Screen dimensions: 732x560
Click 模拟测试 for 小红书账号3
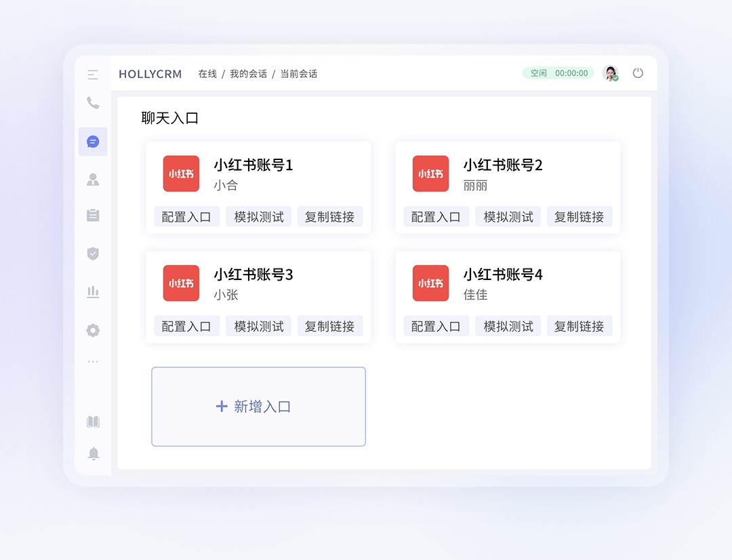click(259, 326)
